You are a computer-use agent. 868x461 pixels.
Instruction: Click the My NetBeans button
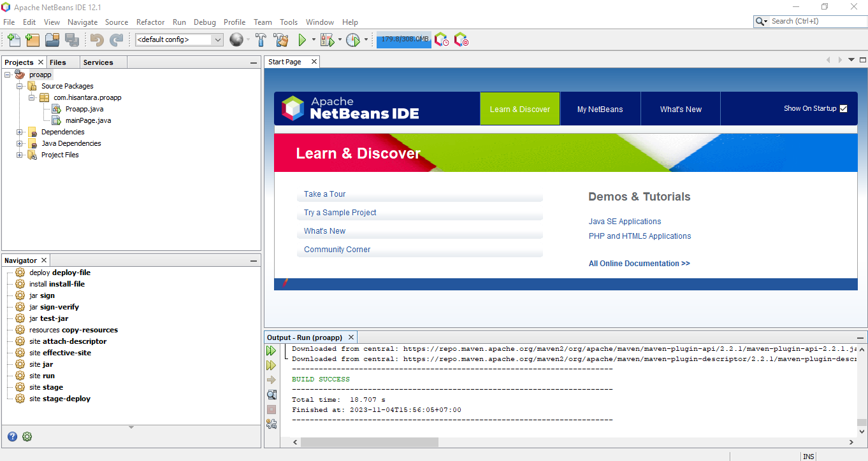point(600,109)
